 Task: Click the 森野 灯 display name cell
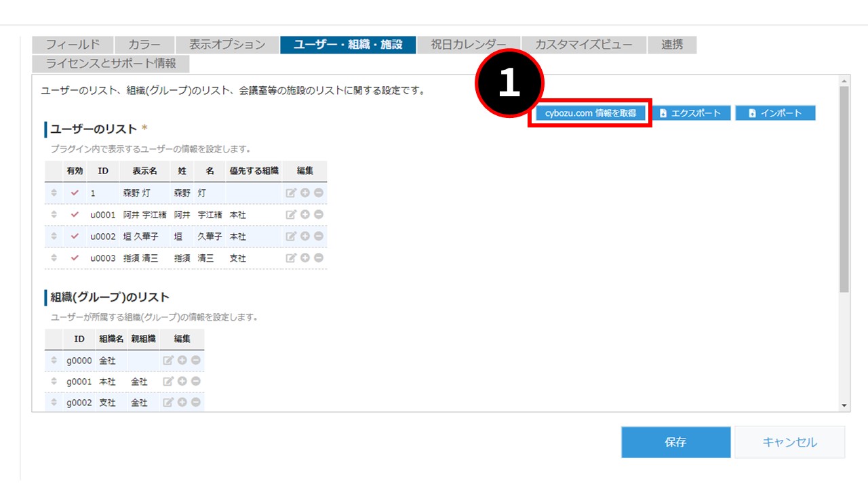pyautogui.click(x=144, y=193)
